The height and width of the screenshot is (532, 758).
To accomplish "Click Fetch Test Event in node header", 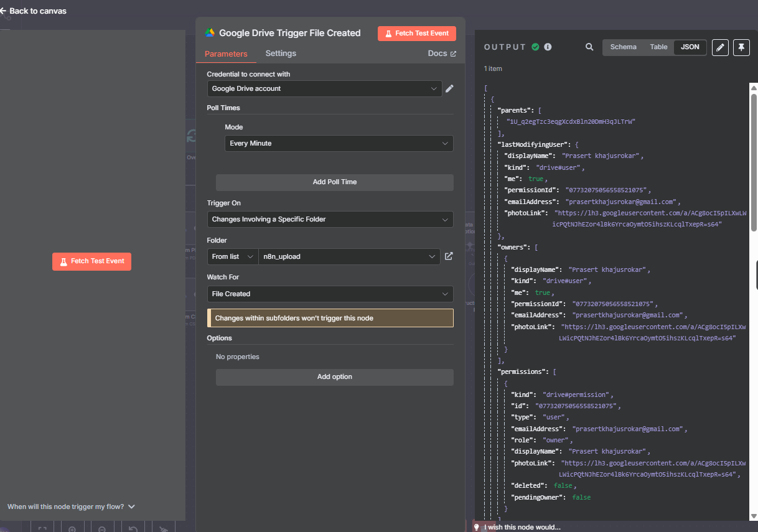I will click(417, 34).
